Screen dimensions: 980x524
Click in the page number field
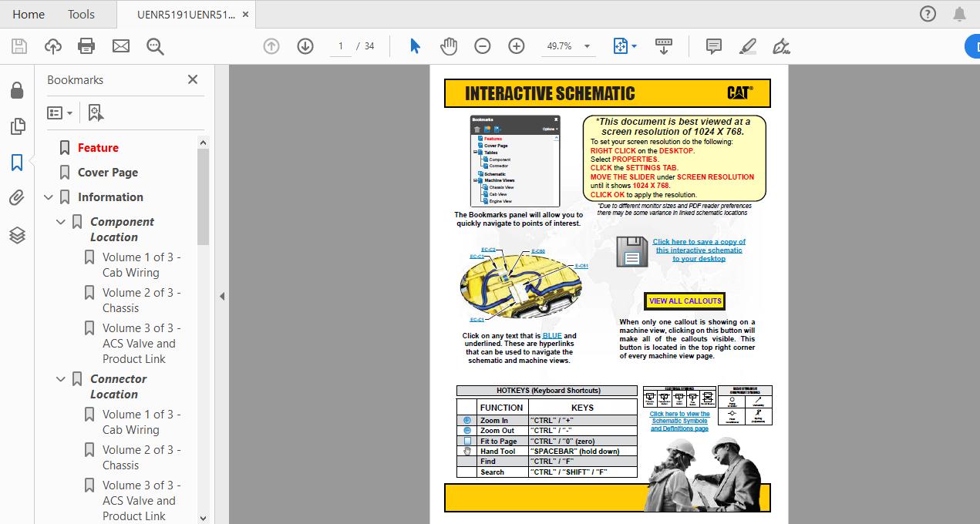coord(340,45)
